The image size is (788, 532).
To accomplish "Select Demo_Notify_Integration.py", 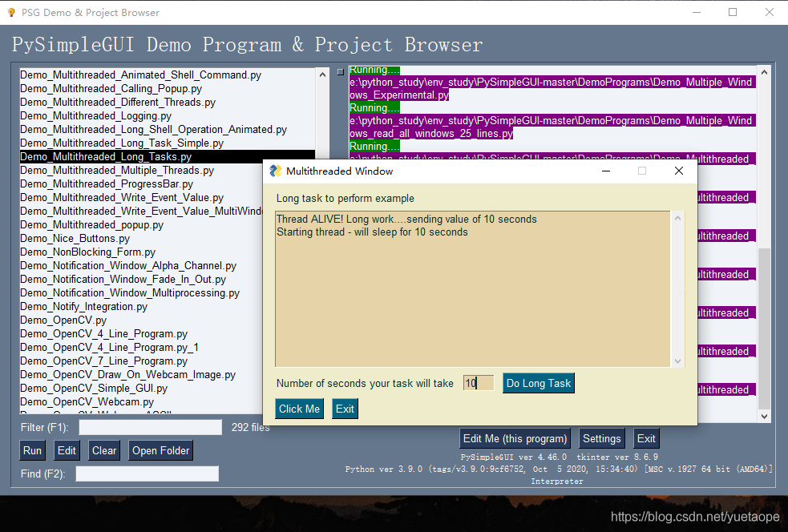I will point(142,306).
